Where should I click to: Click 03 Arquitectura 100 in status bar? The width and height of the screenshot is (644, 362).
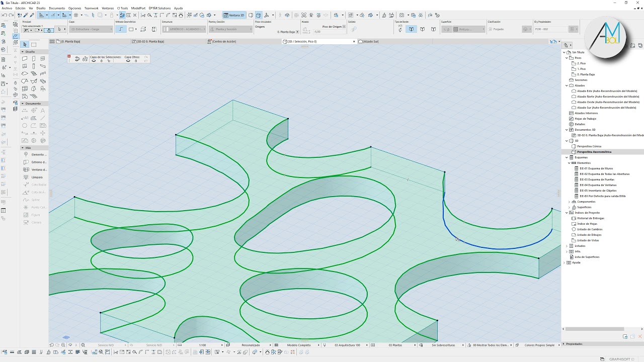point(347,345)
